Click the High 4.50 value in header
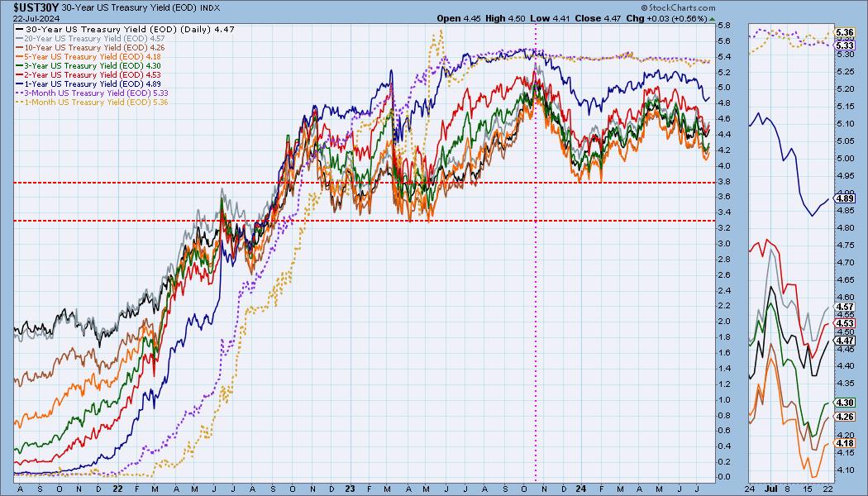 click(x=505, y=18)
